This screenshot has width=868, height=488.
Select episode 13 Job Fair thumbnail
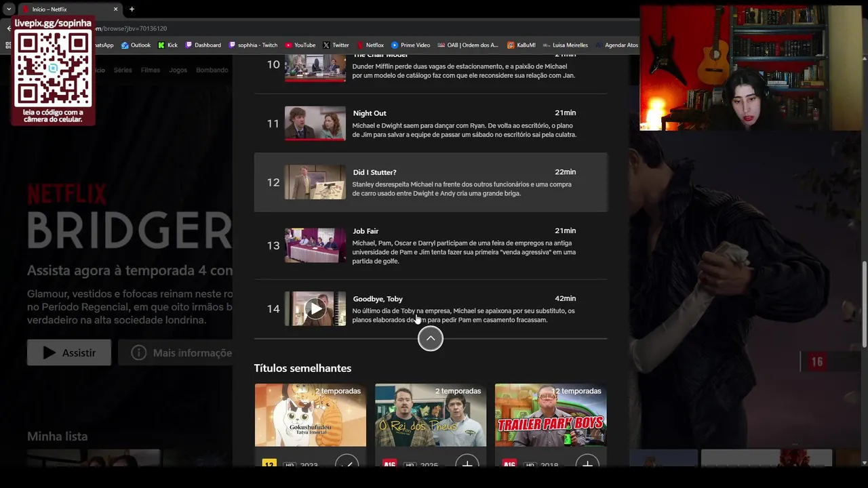[315, 245]
